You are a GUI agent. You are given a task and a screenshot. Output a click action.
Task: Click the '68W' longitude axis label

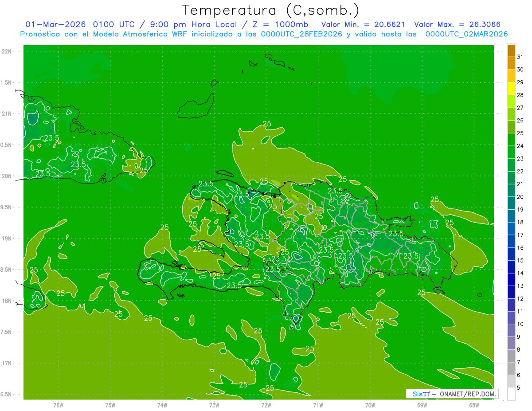474,405
